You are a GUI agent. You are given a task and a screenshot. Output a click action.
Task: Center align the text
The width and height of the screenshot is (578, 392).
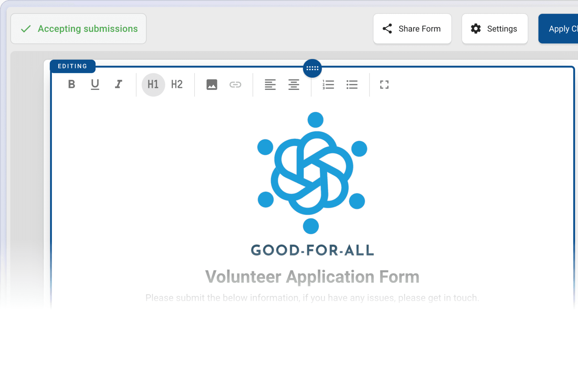click(x=294, y=85)
